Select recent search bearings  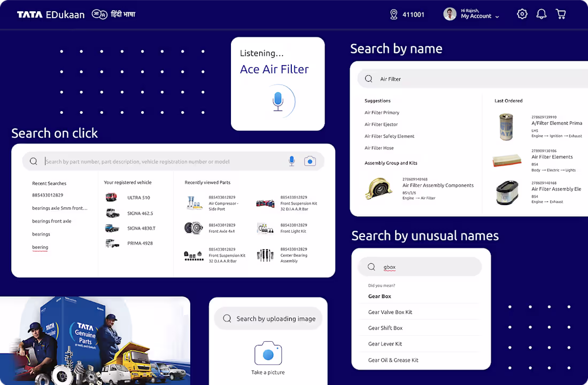click(x=41, y=234)
